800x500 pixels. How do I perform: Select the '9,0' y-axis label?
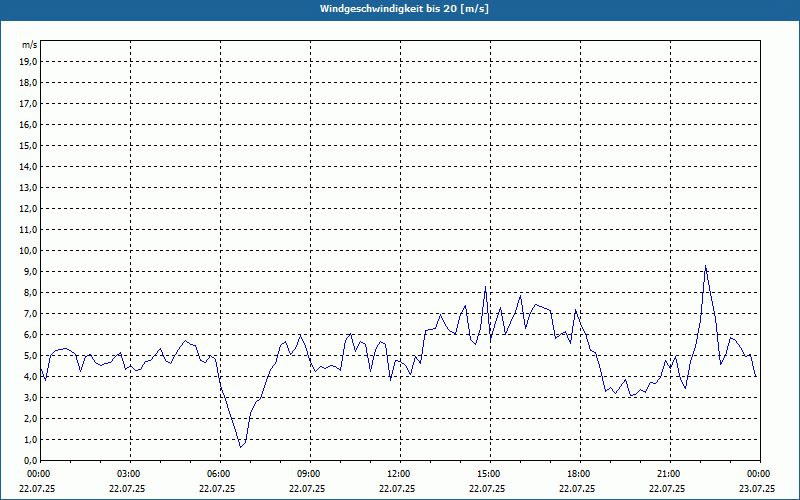[31, 271]
